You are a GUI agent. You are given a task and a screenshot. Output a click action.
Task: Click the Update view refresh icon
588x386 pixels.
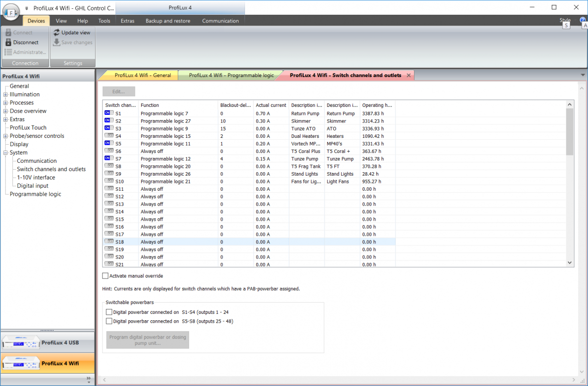pyautogui.click(x=56, y=32)
